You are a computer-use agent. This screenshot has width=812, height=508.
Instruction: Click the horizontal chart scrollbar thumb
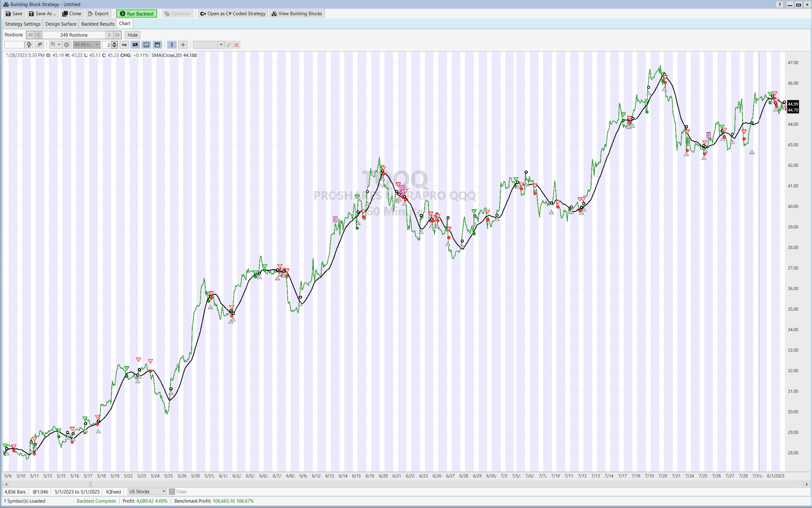coord(90,484)
